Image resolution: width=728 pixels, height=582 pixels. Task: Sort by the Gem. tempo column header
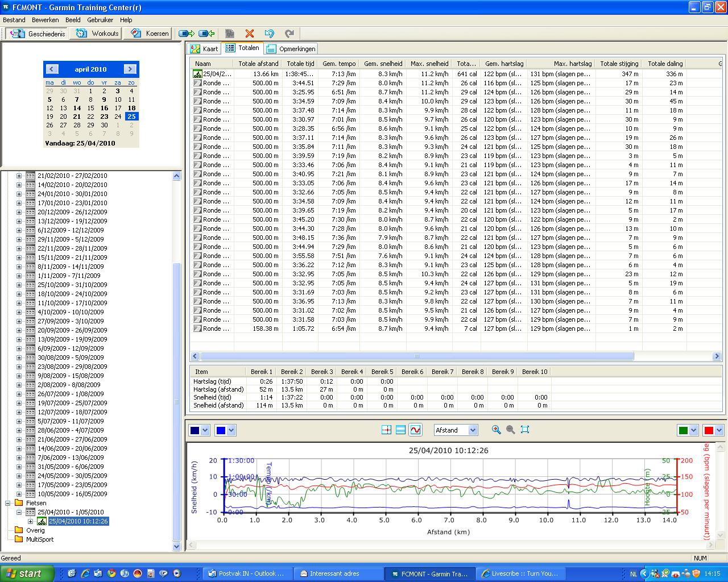(x=339, y=64)
